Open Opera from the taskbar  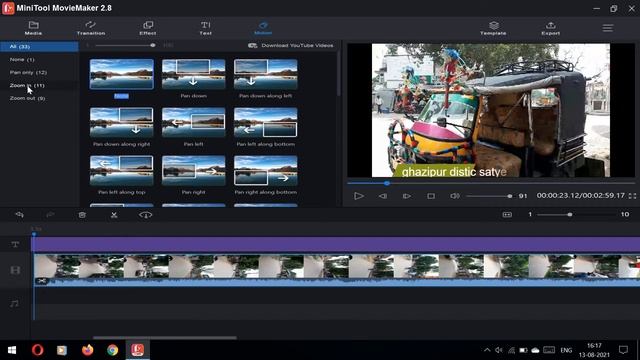38,350
